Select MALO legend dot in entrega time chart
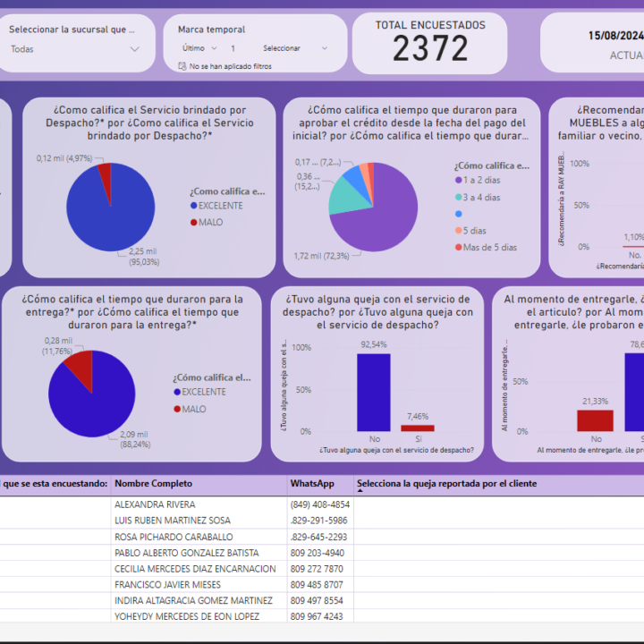This screenshot has height=644, width=644. [x=176, y=409]
